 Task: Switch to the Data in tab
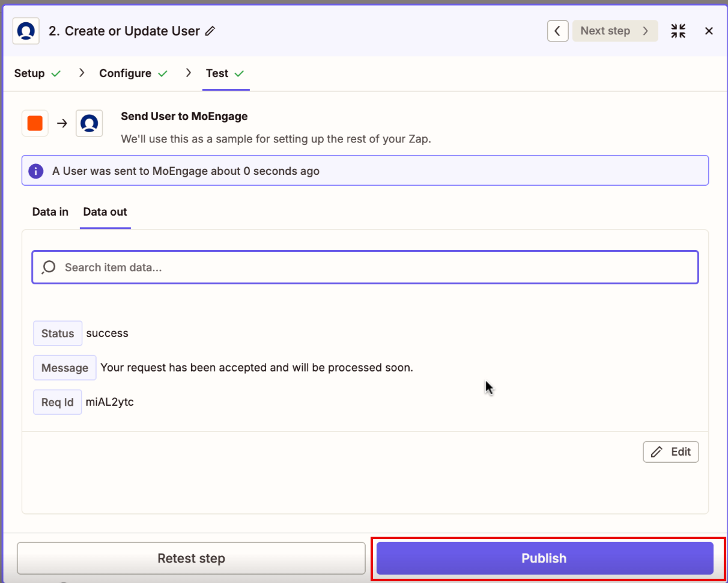(50, 212)
